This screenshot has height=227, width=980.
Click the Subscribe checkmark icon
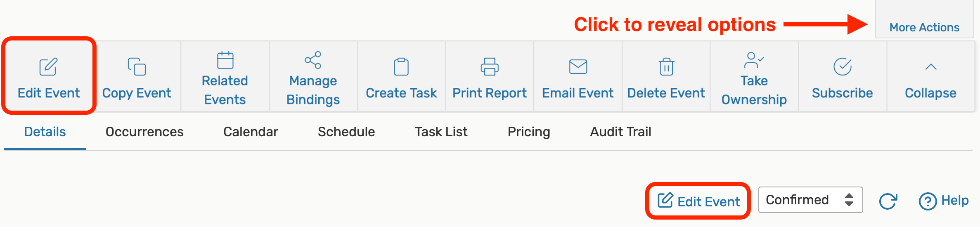tap(843, 67)
